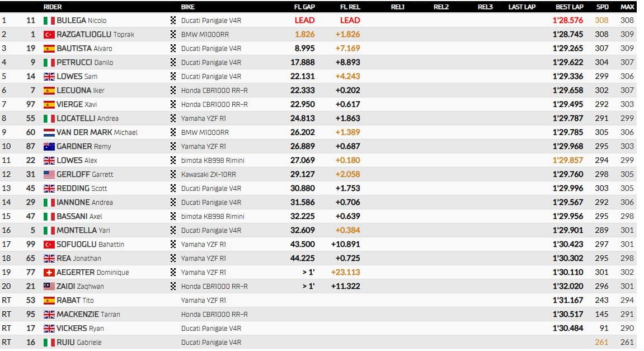The height and width of the screenshot is (351, 644).
Task: Click the chequered flag icon in PETRUCCI's row
Action: 173,62
